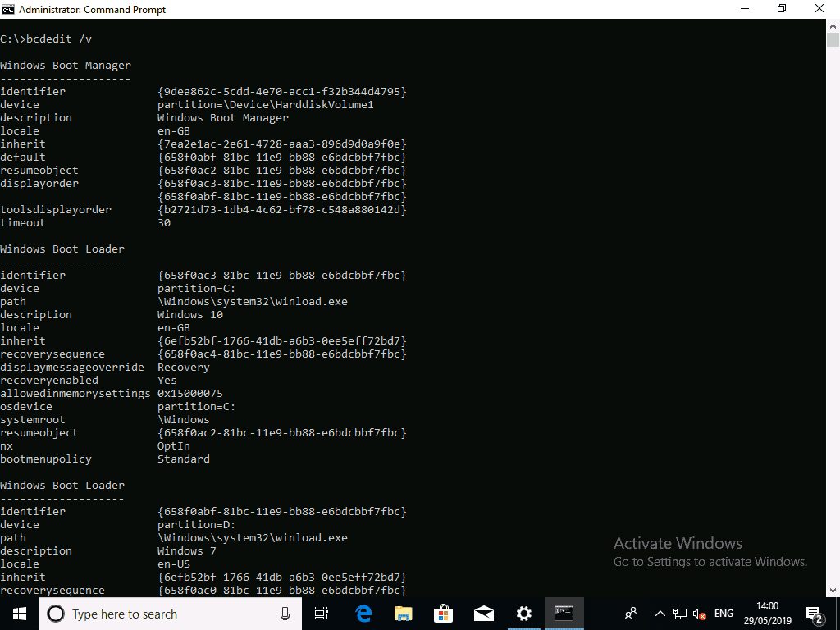This screenshot has height=630, width=840.
Task: Click inside the search box
Action: pyautogui.click(x=164, y=613)
